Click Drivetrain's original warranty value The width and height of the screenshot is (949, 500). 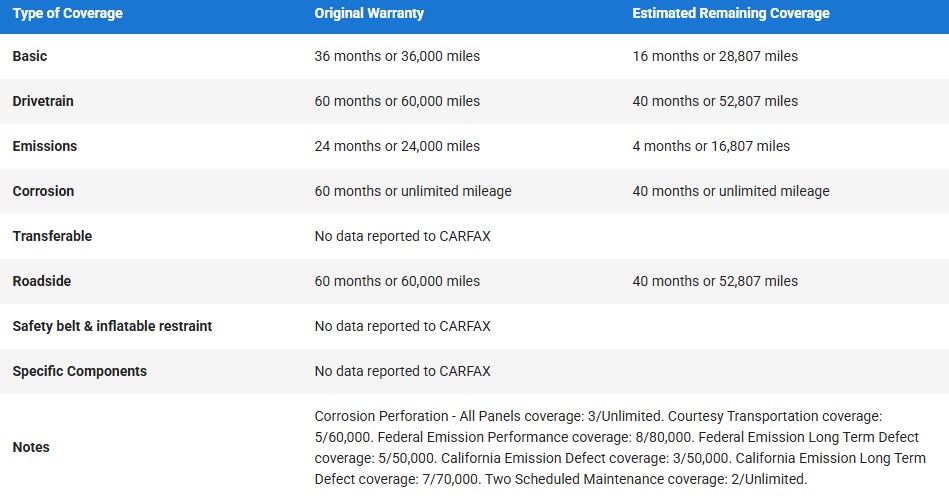coord(397,101)
